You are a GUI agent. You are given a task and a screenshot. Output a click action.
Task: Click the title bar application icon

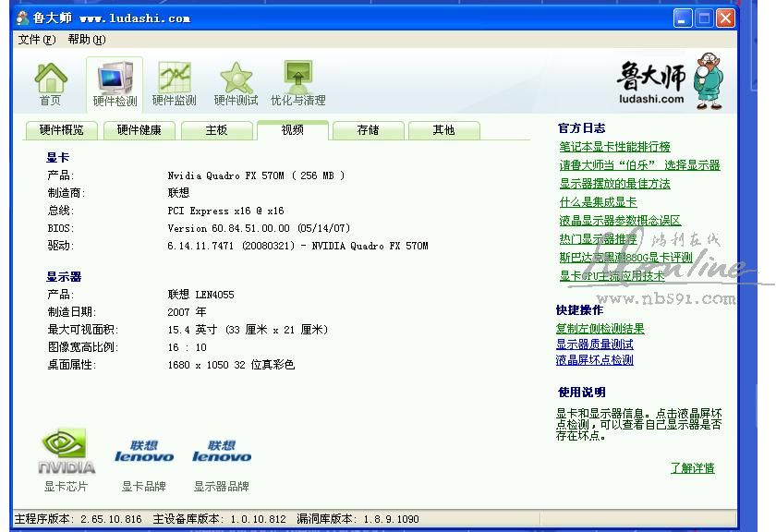(22, 18)
